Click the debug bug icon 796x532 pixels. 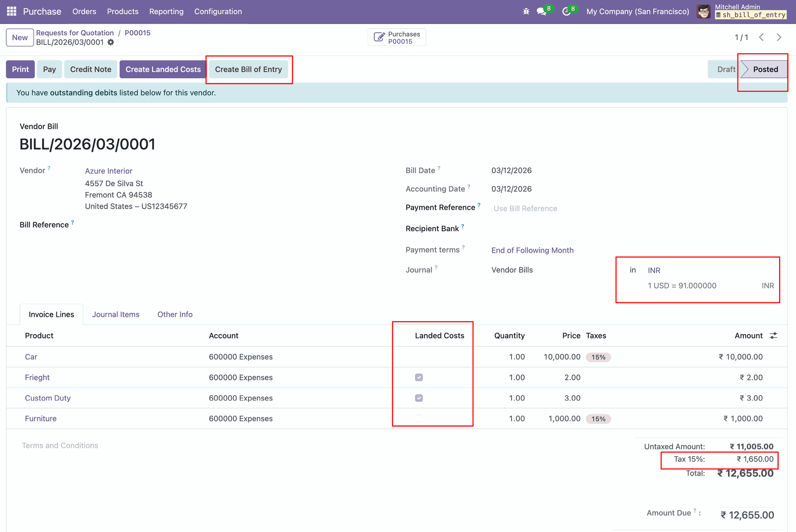click(526, 11)
